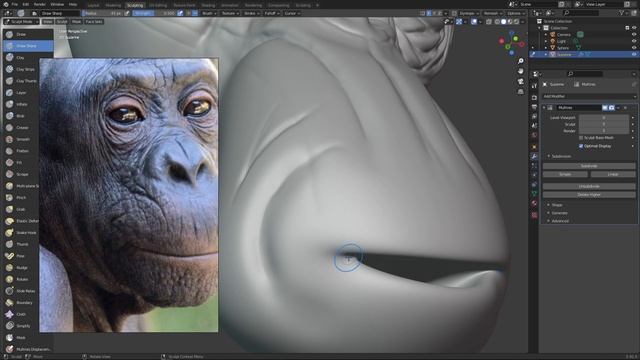640x360 pixels.
Task: Open the Render menu
Action: tap(40, 4)
